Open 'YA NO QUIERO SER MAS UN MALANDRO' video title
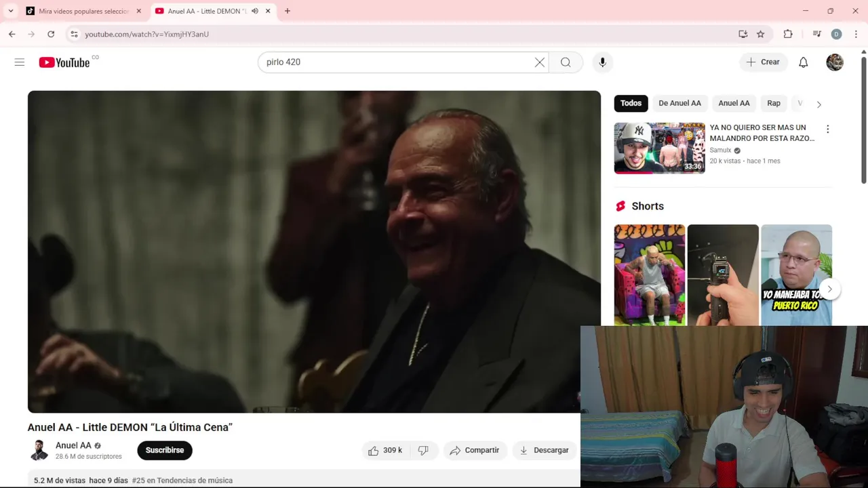The width and height of the screenshot is (868, 488). point(762,133)
